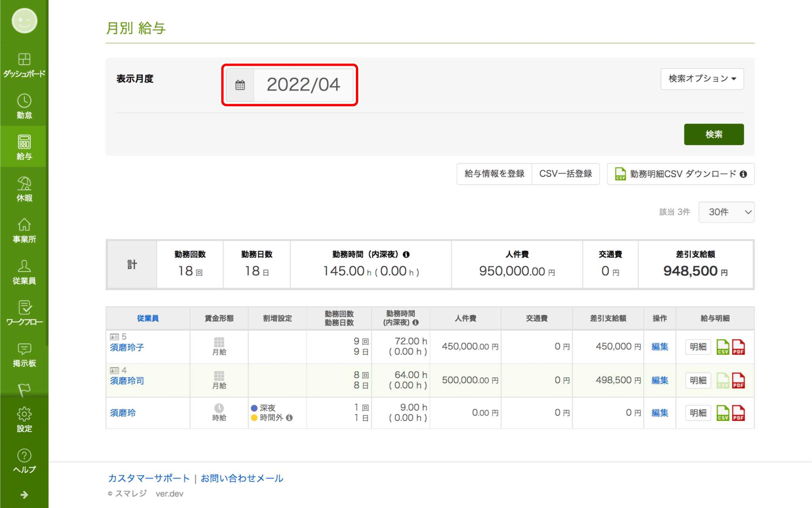This screenshot has width=812, height=508.
Task: Expand sidebar with the arrow icon
Action: (24, 495)
